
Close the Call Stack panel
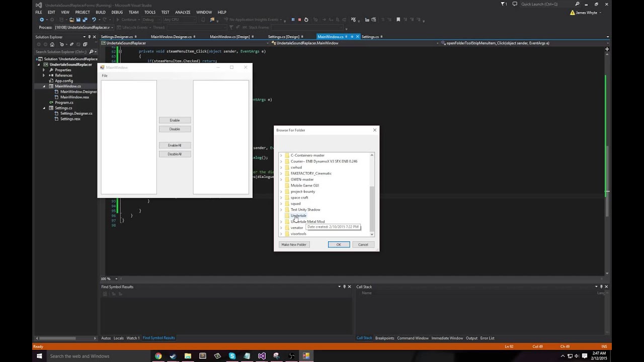pos(606,287)
